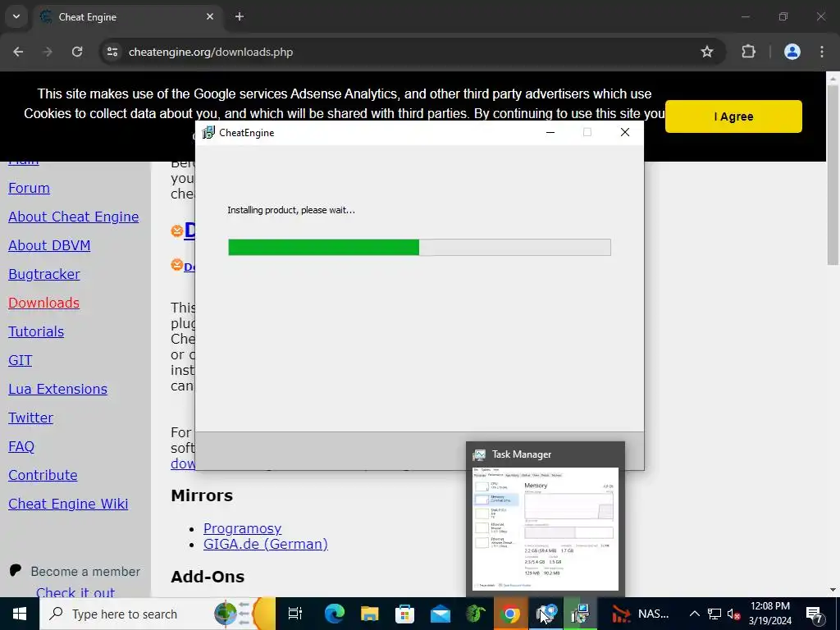Close the Cheat Engine browser tab

210,16
